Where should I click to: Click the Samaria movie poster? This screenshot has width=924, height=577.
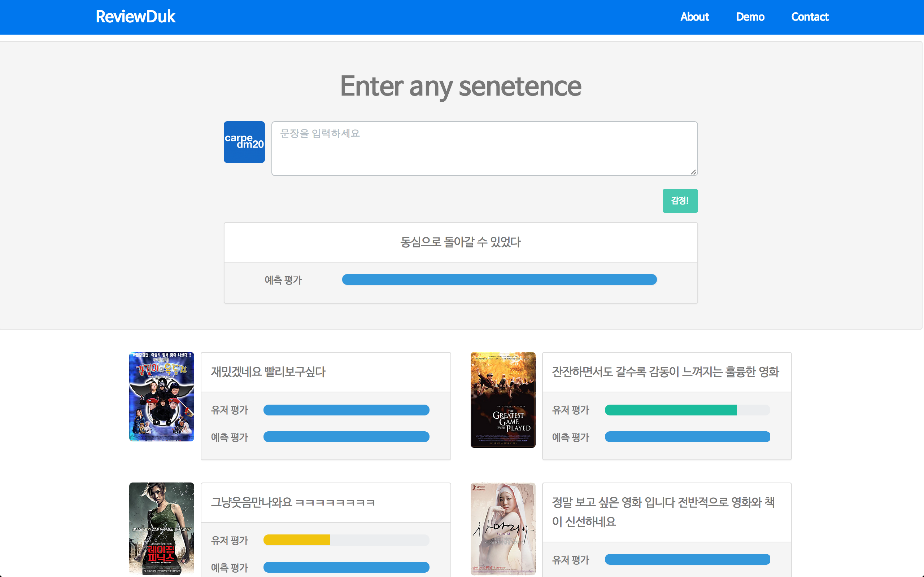[503, 529]
